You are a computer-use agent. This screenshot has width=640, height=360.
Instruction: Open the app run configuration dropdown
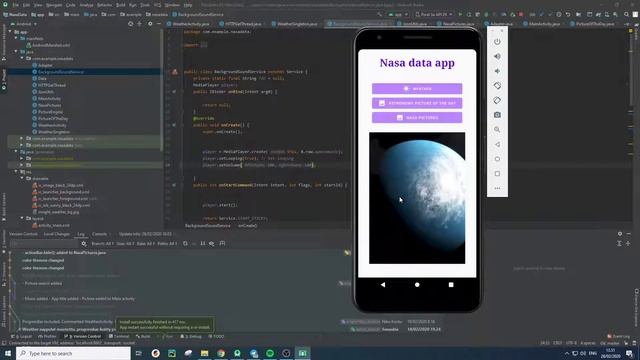(398, 14)
